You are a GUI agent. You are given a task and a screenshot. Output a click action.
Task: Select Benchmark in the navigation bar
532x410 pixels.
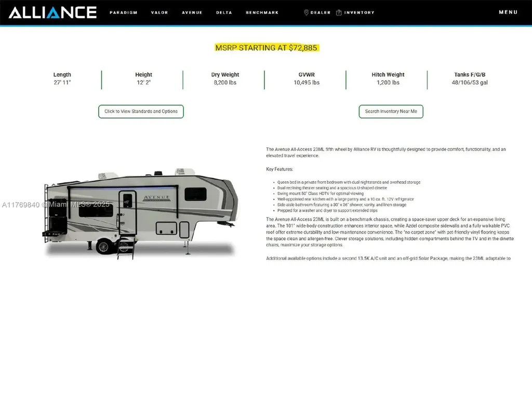[x=262, y=12]
